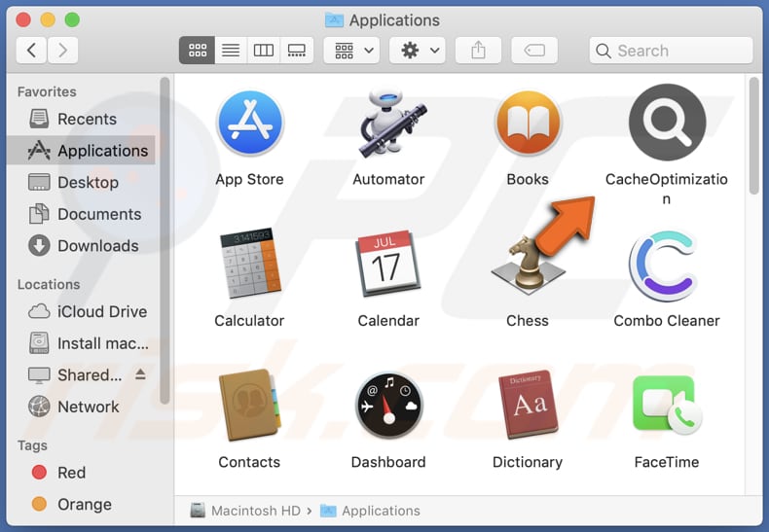Click the CacheOptimization name label

[x=667, y=189]
